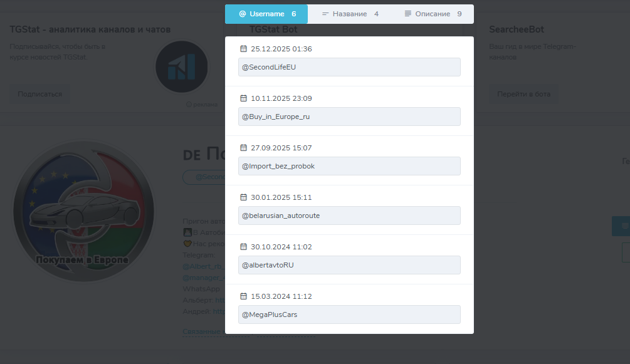This screenshot has height=364, width=630.
Task: Select the @Import_bez_probok username field
Action: (349, 166)
